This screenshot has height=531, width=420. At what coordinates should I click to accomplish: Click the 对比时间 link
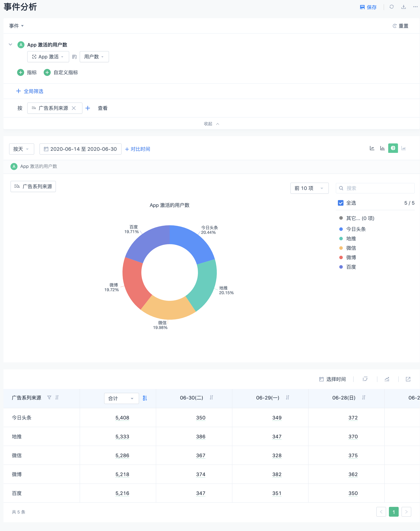pos(138,149)
